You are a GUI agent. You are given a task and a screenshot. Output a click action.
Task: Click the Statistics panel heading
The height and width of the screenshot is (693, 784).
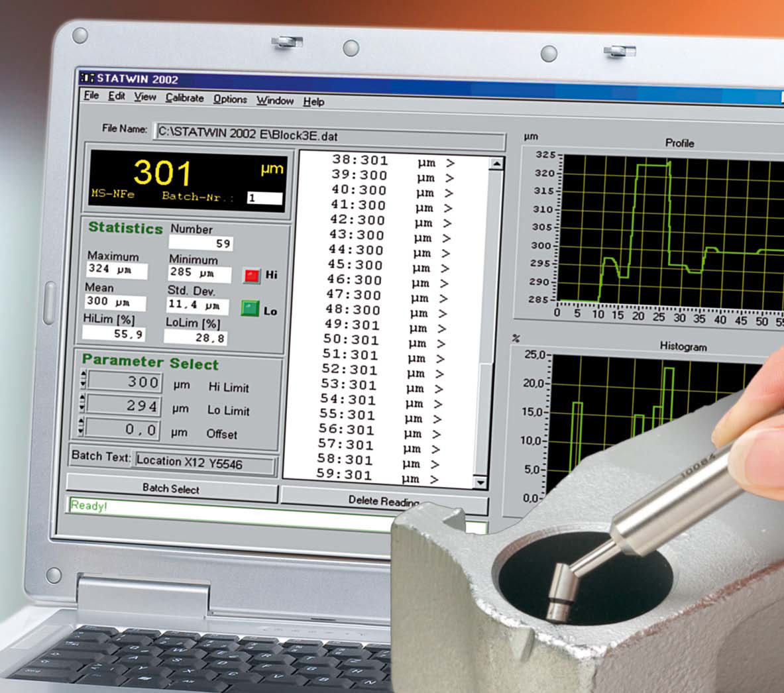click(x=125, y=227)
